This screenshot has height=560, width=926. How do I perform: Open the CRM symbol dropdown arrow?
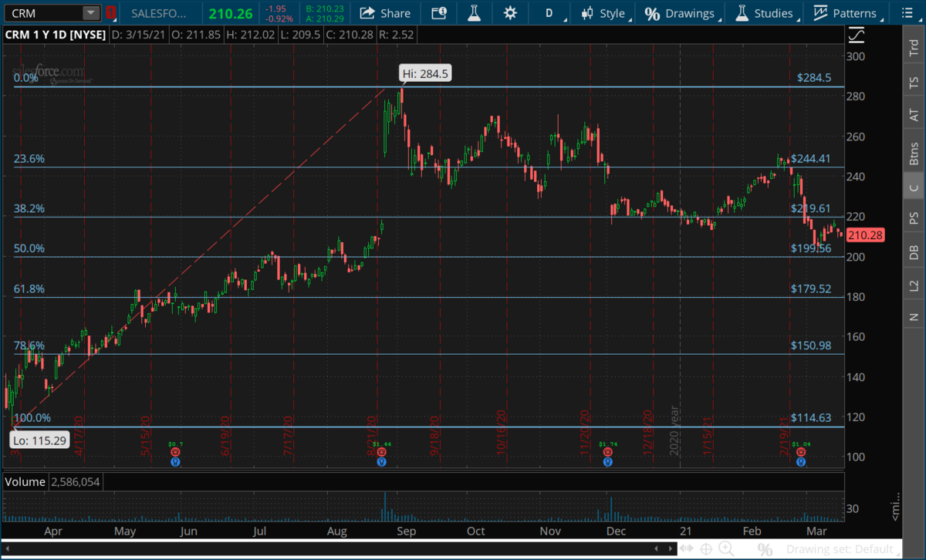(91, 13)
